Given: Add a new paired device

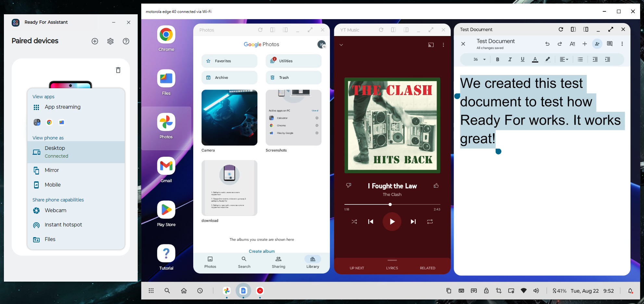Looking at the screenshot, I should (95, 41).
